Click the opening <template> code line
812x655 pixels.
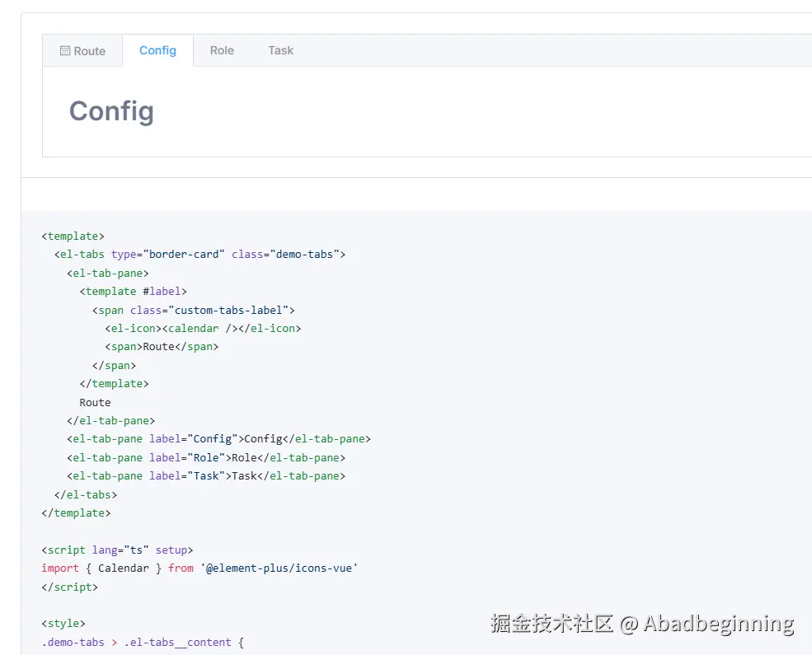click(73, 236)
